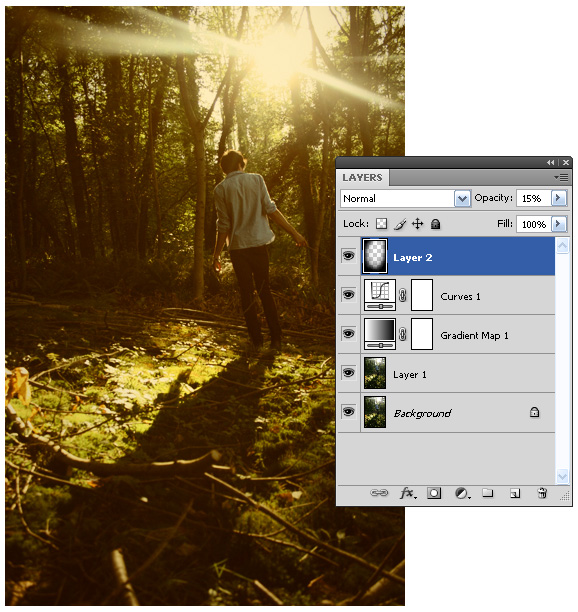Create a new layer
The height and width of the screenshot is (612, 578).
[x=515, y=494]
